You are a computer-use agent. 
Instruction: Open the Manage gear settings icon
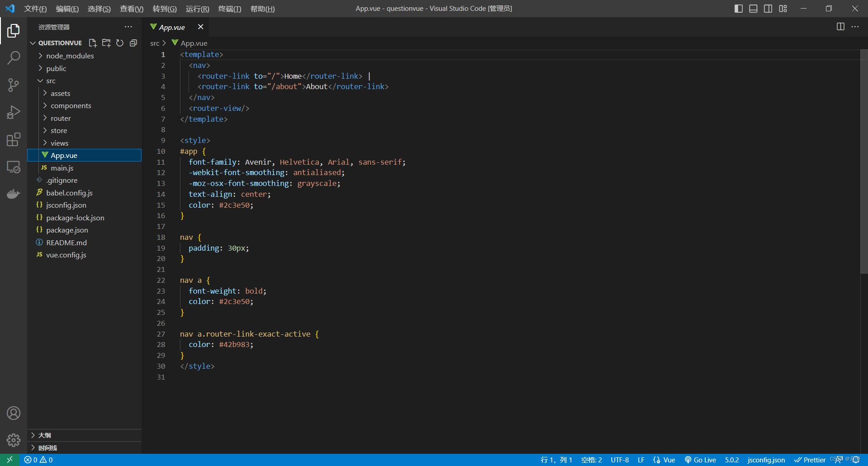pyautogui.click(x=14, y=440)
